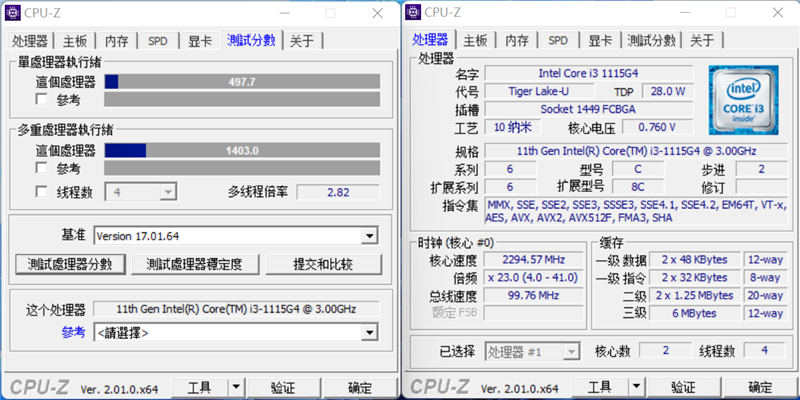
Task: Click the 二级 cache value 2 x 1.25 MBytes
Action: 694,295
